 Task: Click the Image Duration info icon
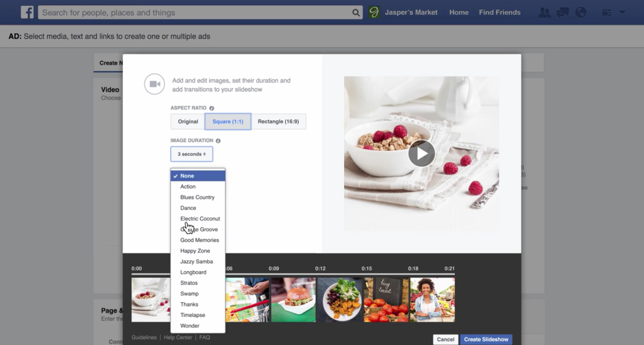click(218, 140)
